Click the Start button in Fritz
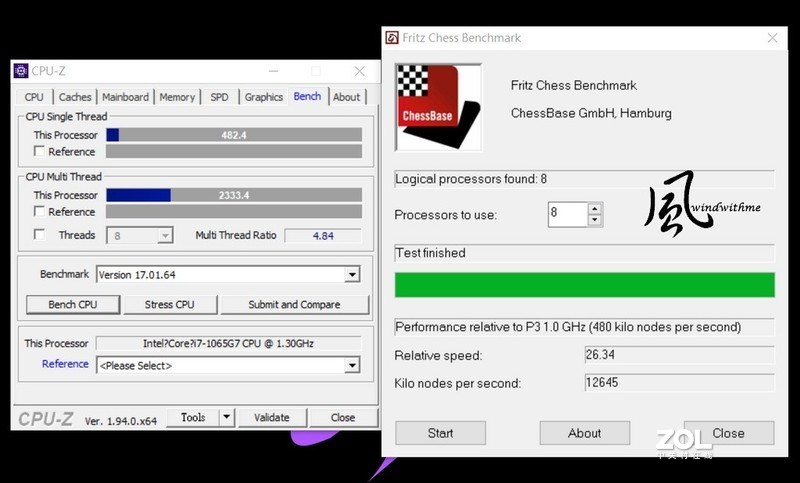800x483 pixels. pos(440,433)
